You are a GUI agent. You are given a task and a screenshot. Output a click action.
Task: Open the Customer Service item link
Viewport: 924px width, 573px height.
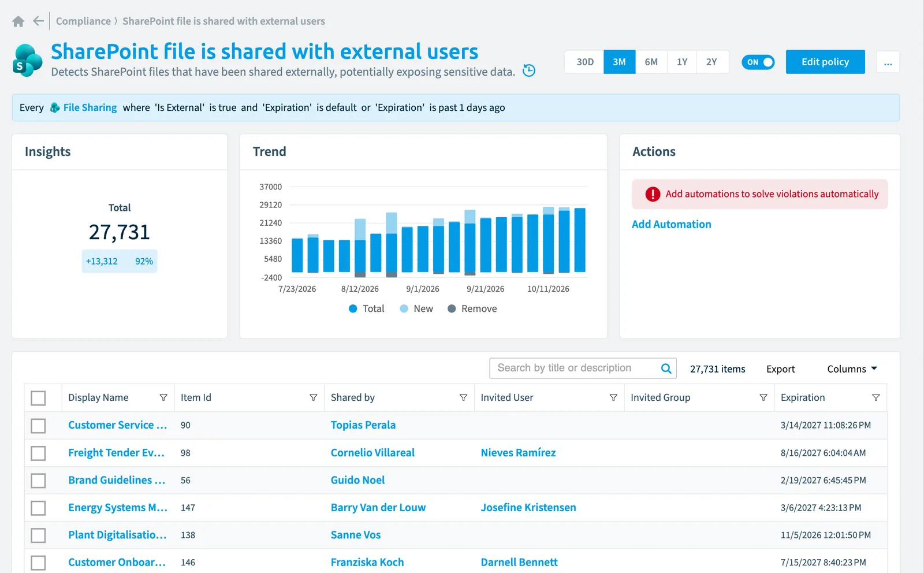coord(117,425)
